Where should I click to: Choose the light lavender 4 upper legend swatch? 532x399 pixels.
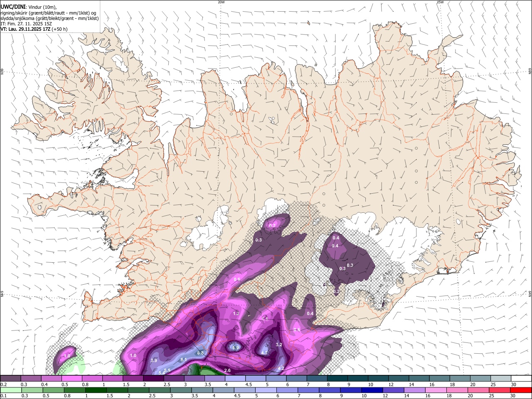click(x=235, y=378)
